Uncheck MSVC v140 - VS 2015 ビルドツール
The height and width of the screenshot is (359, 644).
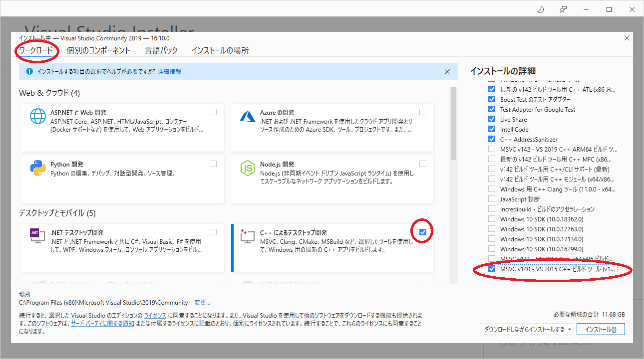point(491,269)
